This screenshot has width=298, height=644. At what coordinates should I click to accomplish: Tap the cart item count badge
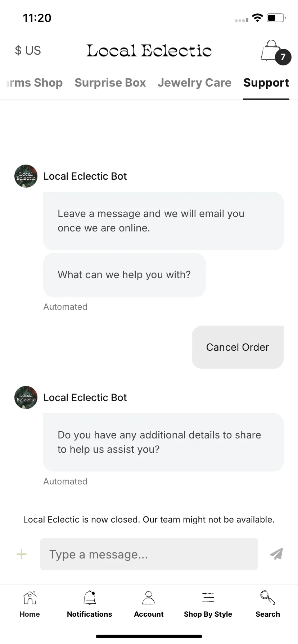[283, 57]
